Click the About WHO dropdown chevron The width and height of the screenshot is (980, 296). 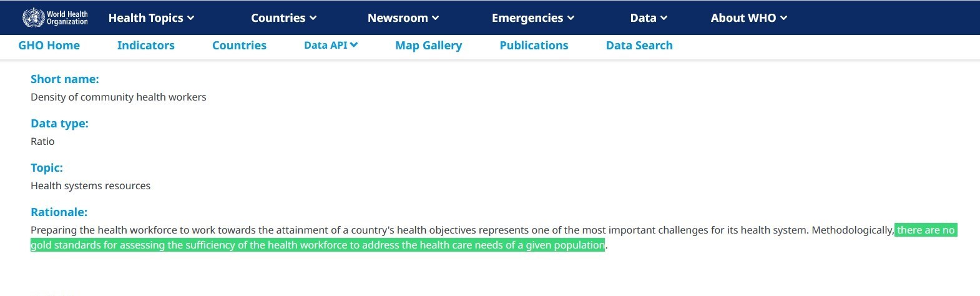point(783,18)
